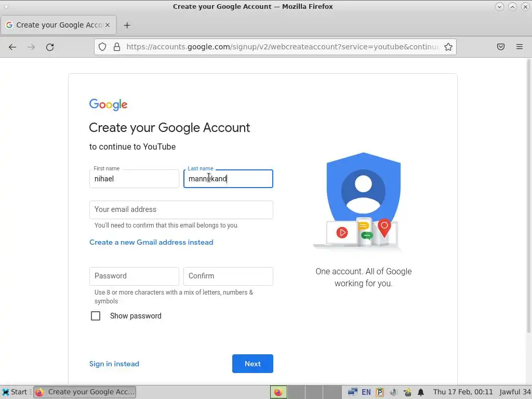Screen dimensions: 532x399
Task: Click the Confirm password field
Action: [228, 276]
